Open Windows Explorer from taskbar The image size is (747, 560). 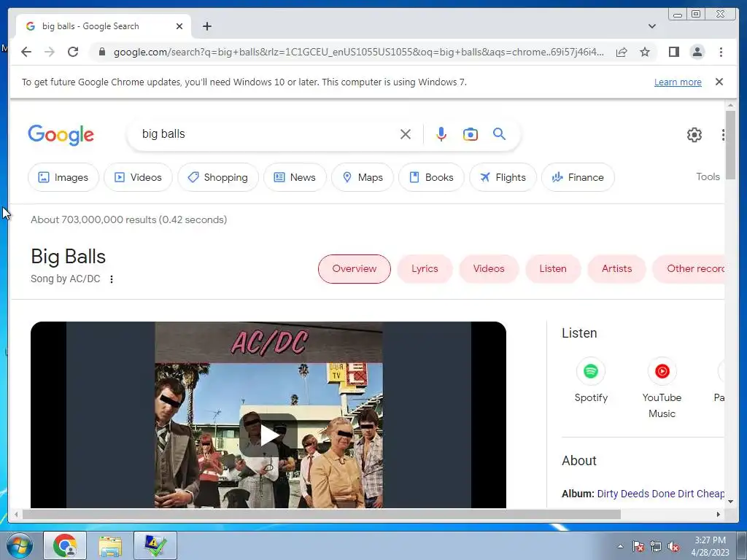coord(110,545)
